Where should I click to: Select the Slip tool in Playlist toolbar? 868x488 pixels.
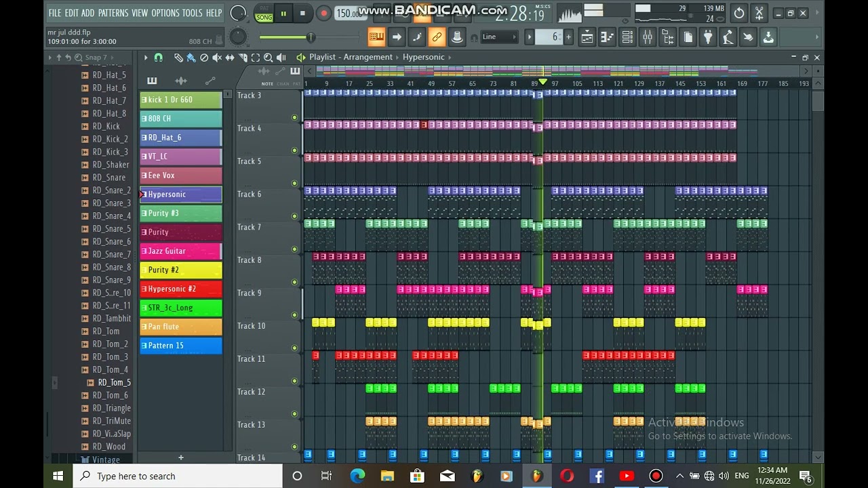point(230,58)
